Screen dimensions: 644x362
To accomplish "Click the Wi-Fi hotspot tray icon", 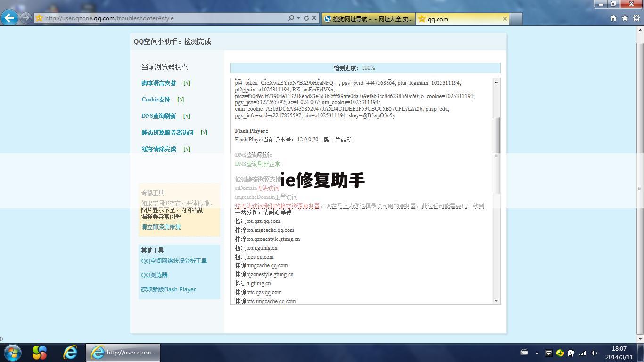I will point(548,353).
